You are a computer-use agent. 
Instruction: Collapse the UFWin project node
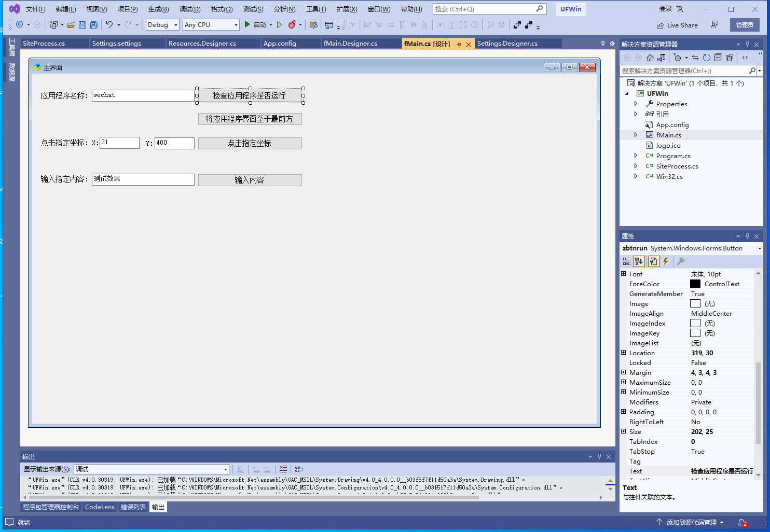coord(627,93)
